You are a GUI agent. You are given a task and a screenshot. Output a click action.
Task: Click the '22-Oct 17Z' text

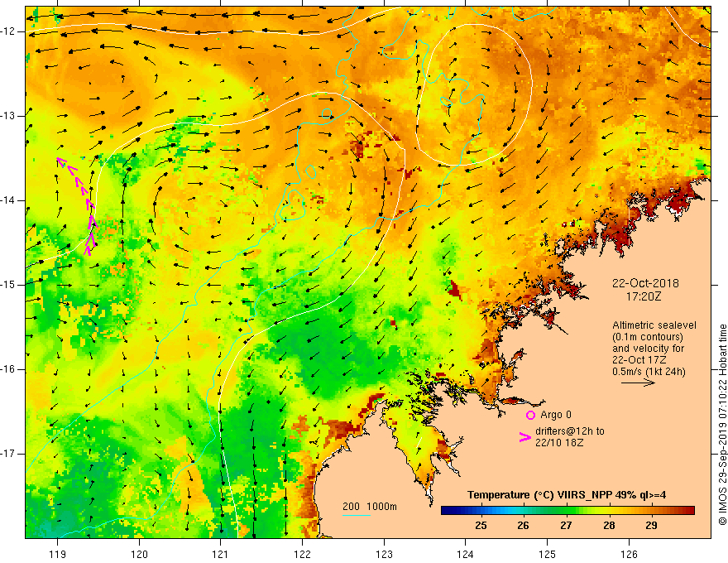[639, 360]
